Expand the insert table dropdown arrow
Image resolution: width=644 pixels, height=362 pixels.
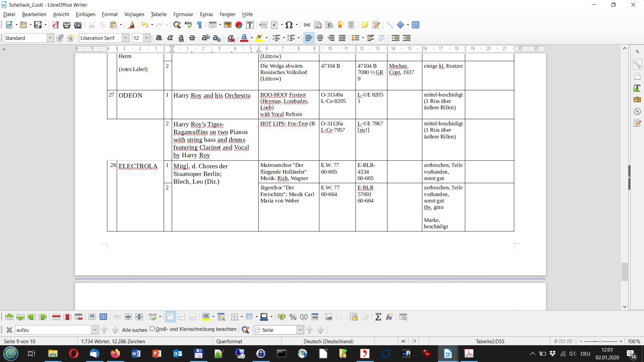tap(220, 25)
